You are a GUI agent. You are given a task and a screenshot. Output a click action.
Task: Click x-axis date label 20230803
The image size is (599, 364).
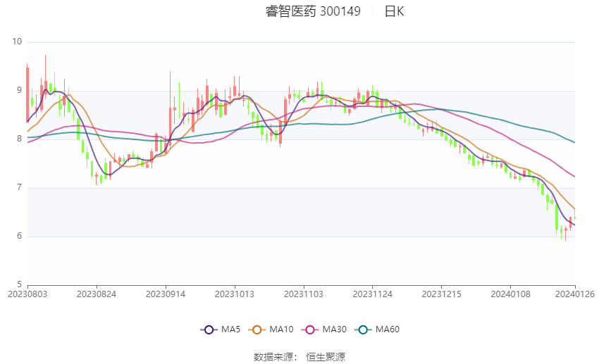point(27,294)
